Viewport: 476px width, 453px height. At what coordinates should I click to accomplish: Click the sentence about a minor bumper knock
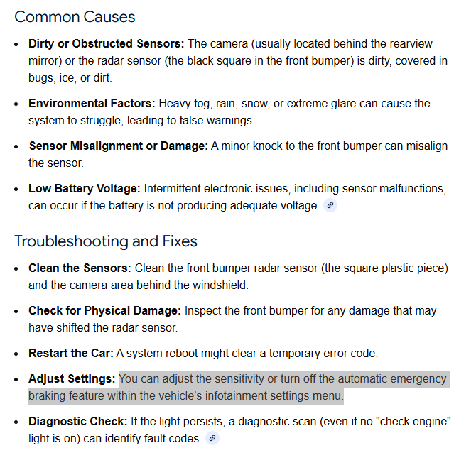pos(328,146)
